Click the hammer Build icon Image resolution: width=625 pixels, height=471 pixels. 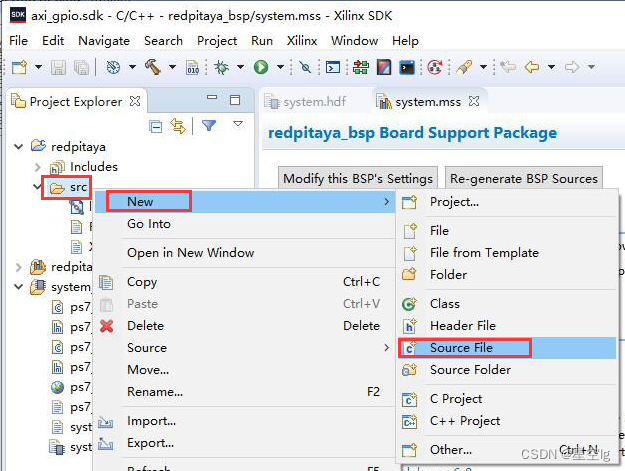153,67
